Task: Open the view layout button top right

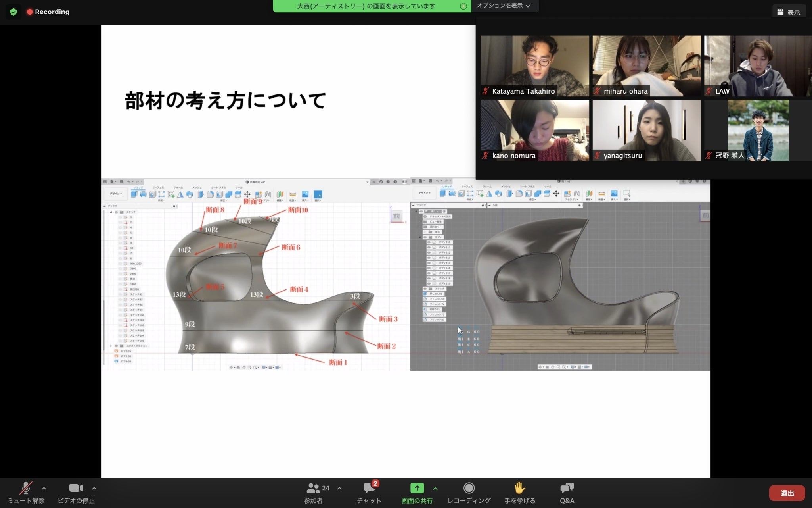Action: [x=788, y=12]
